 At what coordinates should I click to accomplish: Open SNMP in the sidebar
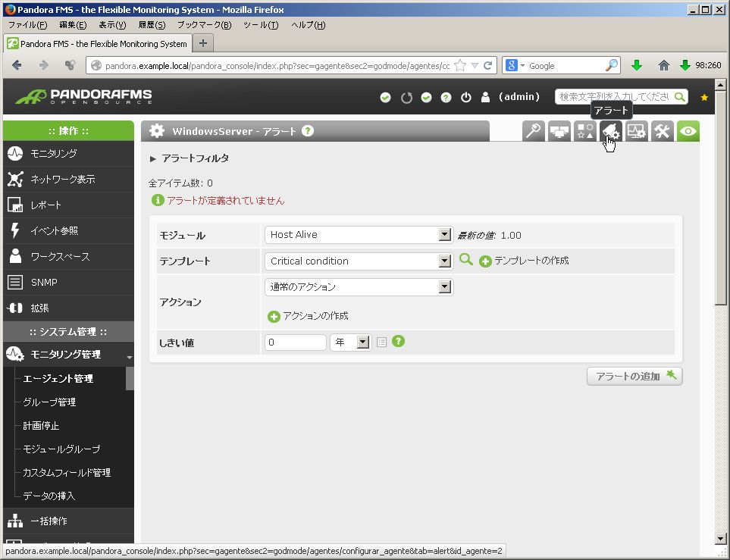(68, 282)
